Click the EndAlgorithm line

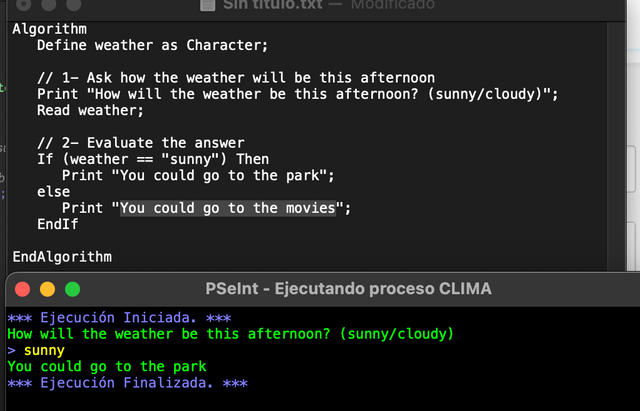[62, 257]
